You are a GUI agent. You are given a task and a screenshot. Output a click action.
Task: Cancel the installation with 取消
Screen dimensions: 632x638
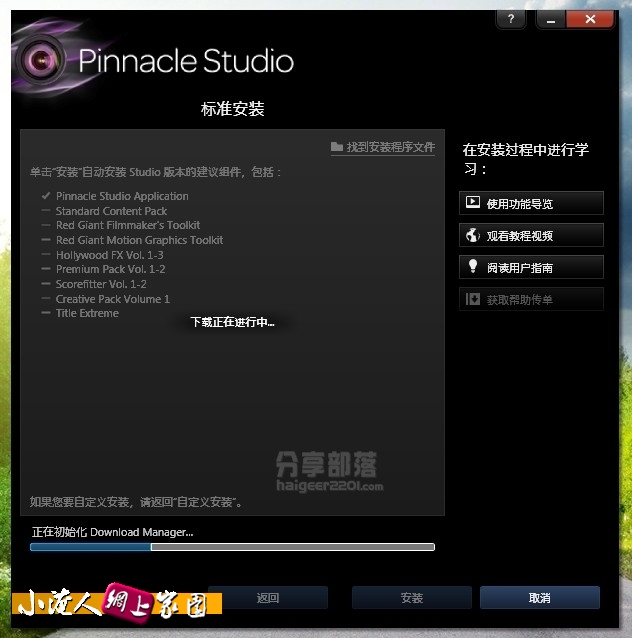540,598
